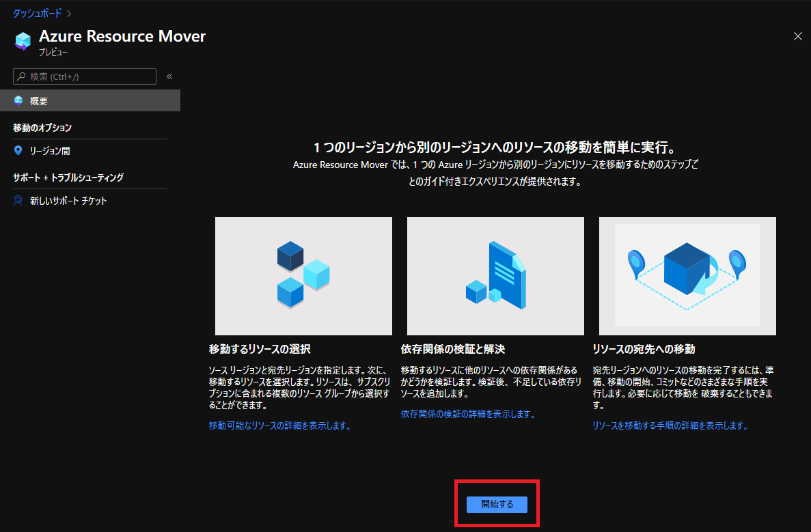Click the サポート + トラブルシューティング section label

[x=68, y=178]
